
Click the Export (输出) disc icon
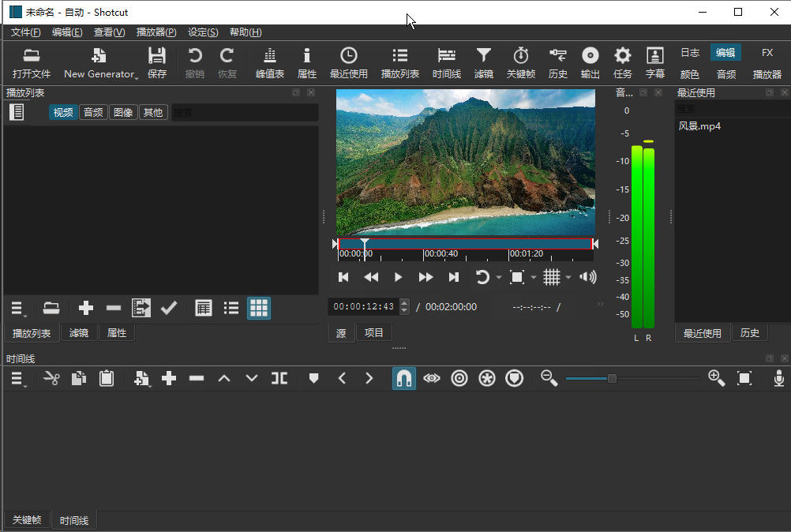pos(590,62)
